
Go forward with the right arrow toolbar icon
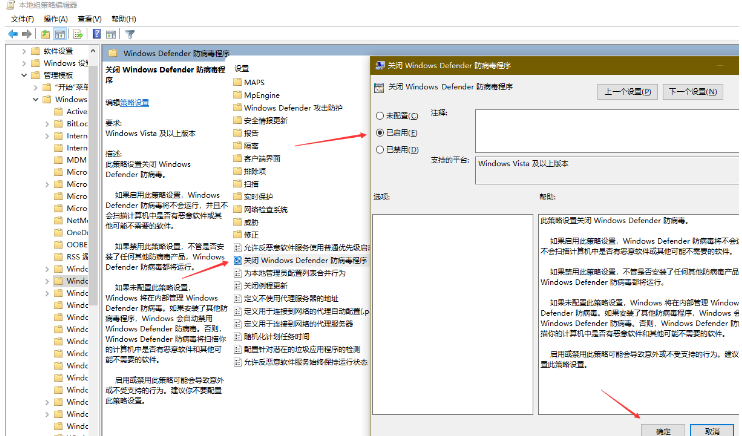tap(27, 34)
